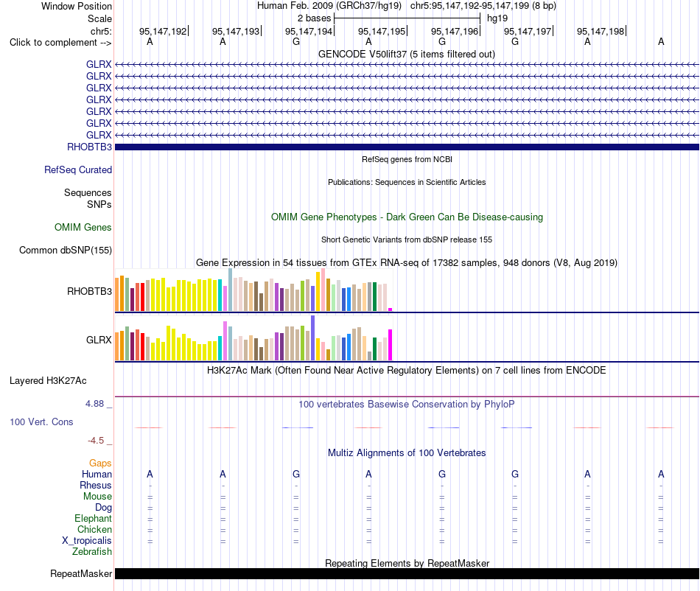Click the OMIM Genes side label
This screenshot has width=700, height=591.
coord(83,227)
